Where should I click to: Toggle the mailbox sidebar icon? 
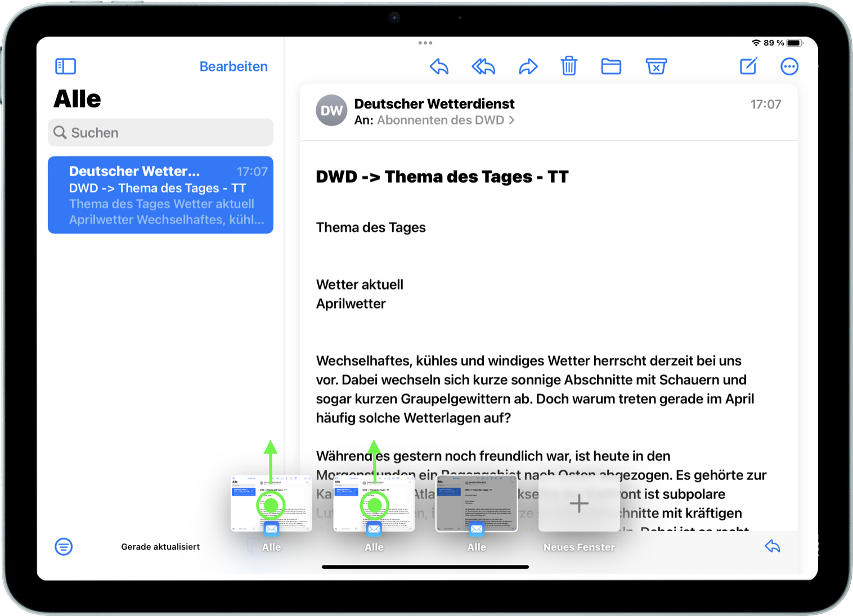[x=65, y=66]
